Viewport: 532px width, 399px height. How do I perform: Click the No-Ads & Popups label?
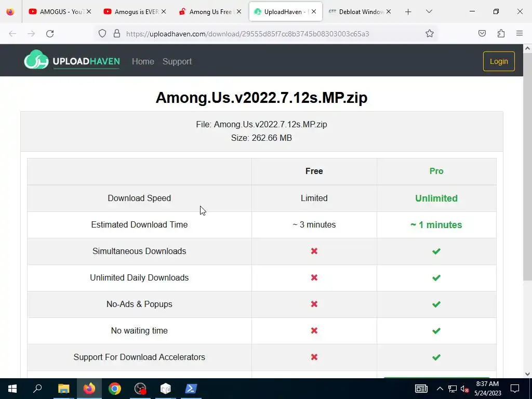(139, 304)
